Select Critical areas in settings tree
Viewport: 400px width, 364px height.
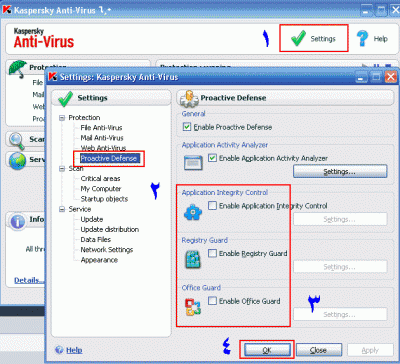coord(100,179)
